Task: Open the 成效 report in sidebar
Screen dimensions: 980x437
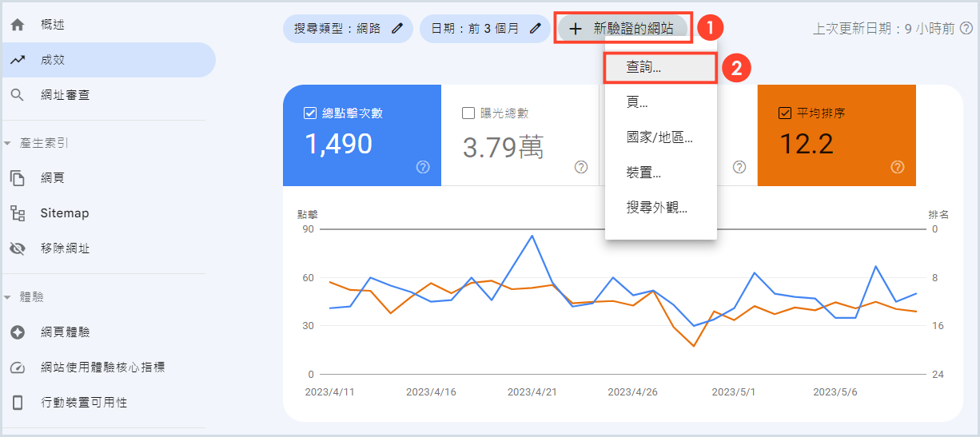Action: pyautogui.click(x=53, y=60)
